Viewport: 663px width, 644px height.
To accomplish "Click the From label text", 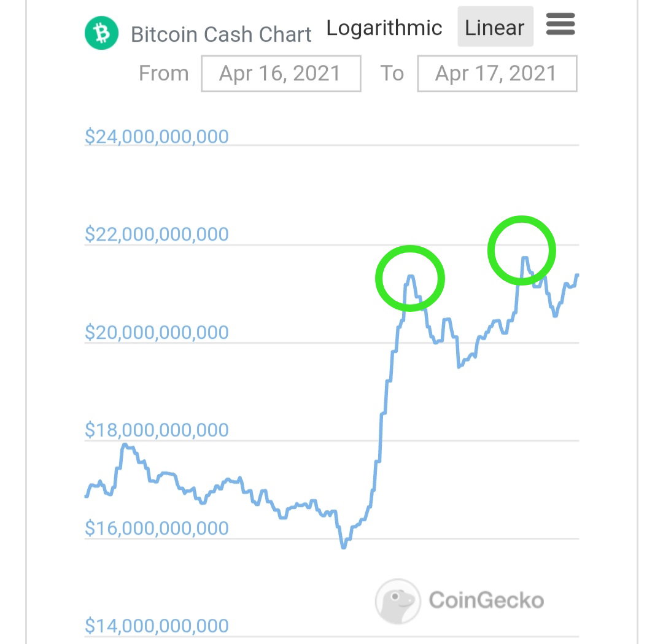I will click(164, 73).
